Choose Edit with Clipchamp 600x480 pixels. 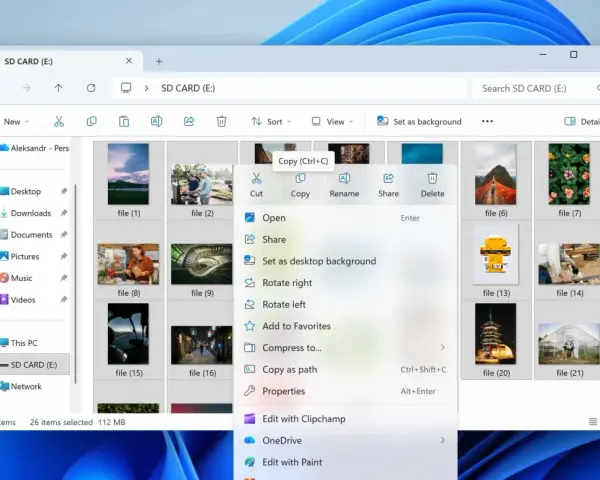pyautogui.click(x=345, y=419)
